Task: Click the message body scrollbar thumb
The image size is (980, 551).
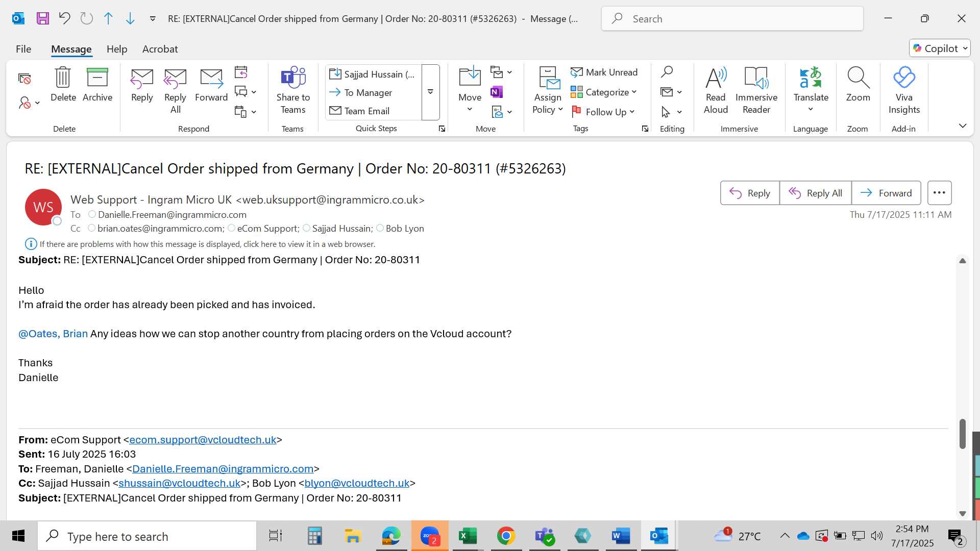Action: (x=963, y=434)
